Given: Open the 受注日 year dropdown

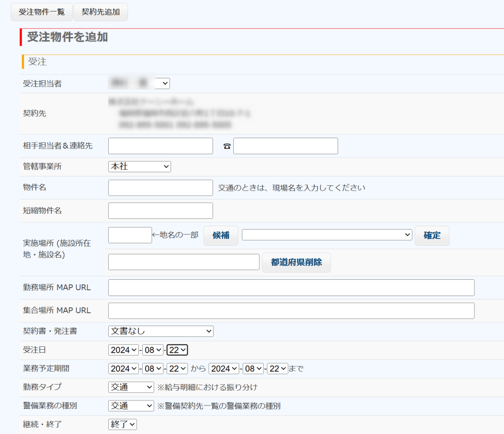Looking at the screenshot, I should coord(124,350).
